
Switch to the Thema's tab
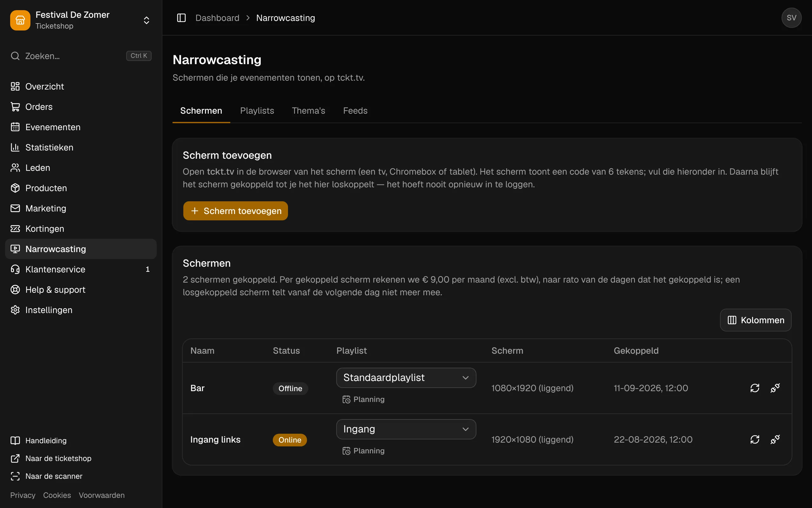tap(308, 111)
